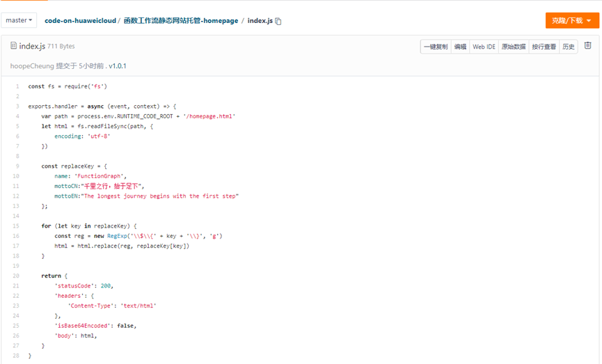
Task: Click the html.replace code line
Action: coord(122,246)
